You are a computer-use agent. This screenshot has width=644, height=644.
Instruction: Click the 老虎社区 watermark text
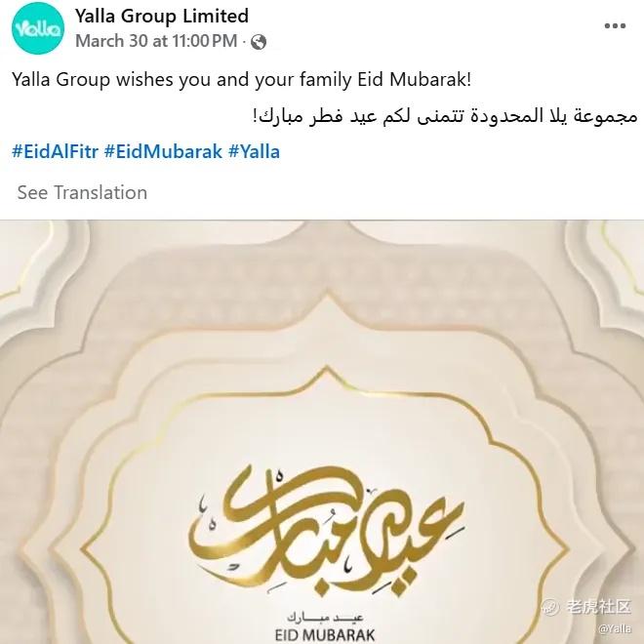pos(598,606)
